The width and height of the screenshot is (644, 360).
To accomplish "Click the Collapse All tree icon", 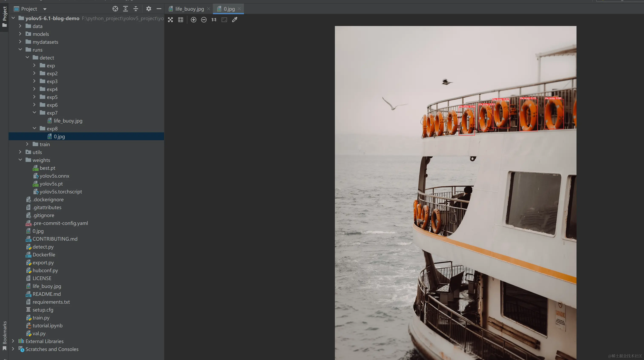I will pyautogui.click(x=136, y=9).
